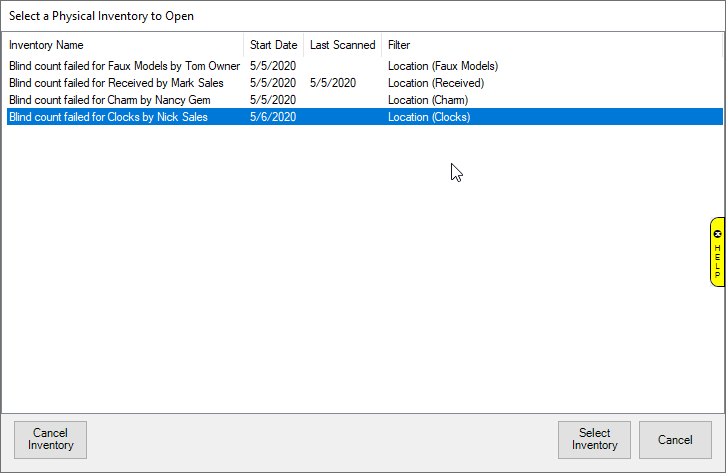Click the Cancel button
Screen dimensions: 726x473
tap(675, 440)
